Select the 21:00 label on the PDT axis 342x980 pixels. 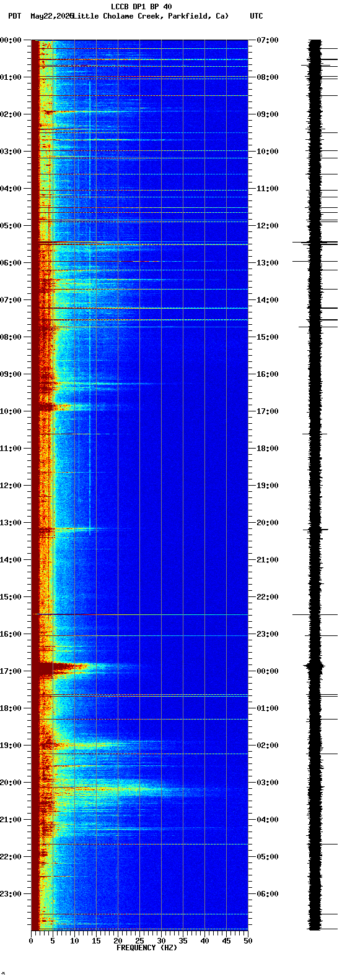point(11,820)
